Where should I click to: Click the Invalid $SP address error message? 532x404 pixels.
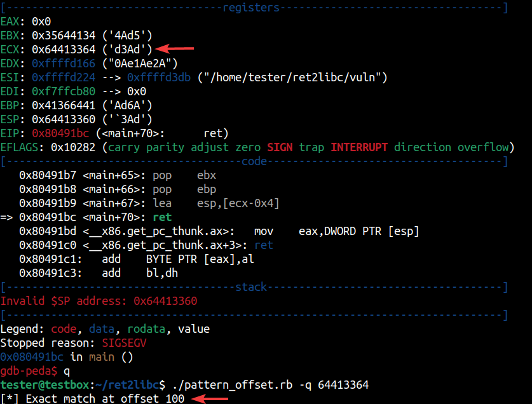pyautogui.click(x=99, y=300)
